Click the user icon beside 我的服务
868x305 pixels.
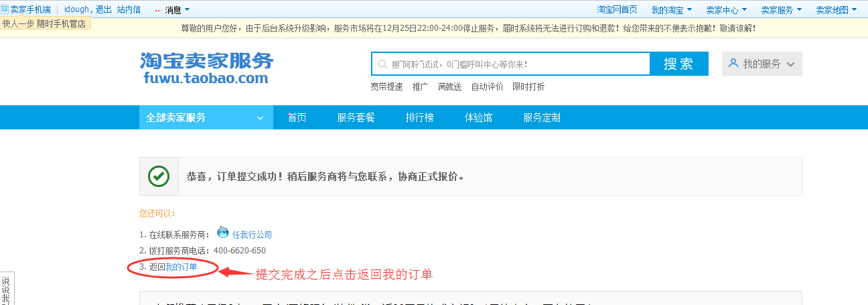733,64
